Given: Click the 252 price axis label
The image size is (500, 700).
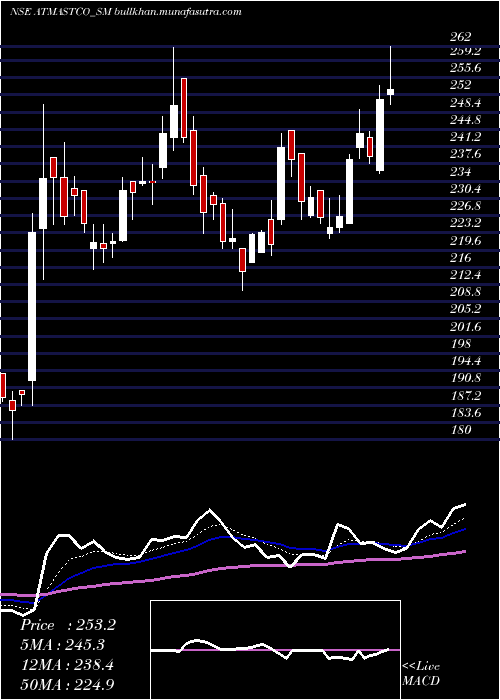Looking at the screenshot, I should coord(461,85).
